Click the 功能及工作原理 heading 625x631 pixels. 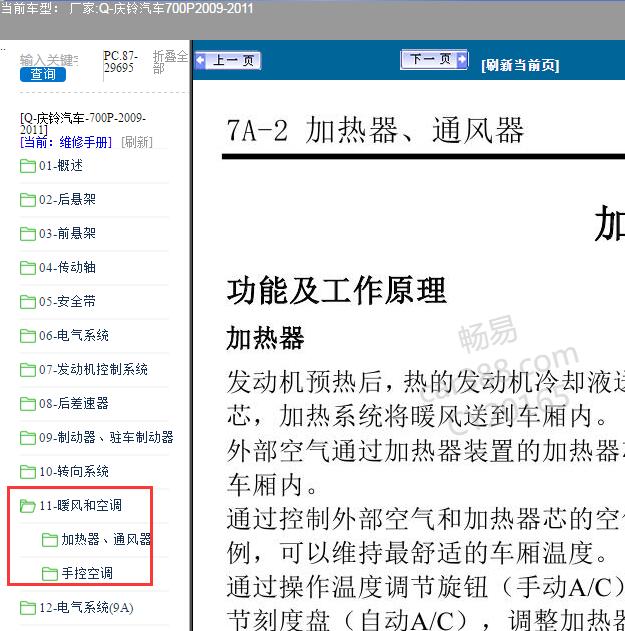tap(337, 290)
